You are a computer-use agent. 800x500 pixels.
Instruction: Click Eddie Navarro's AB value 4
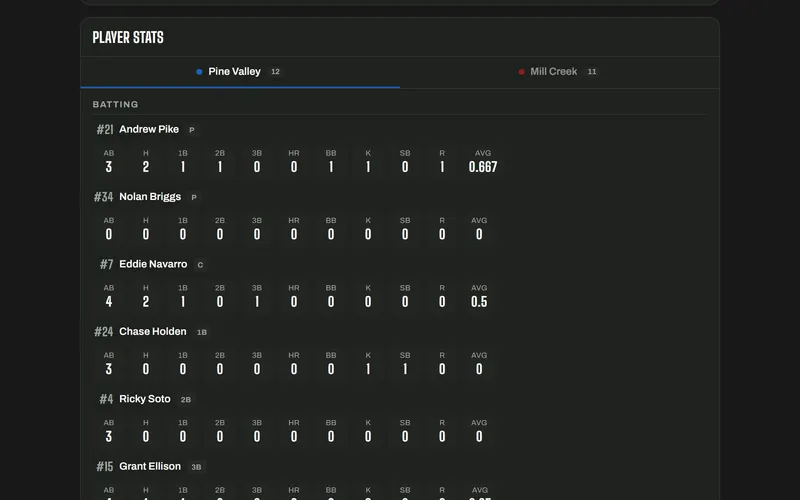click(109, 302)
